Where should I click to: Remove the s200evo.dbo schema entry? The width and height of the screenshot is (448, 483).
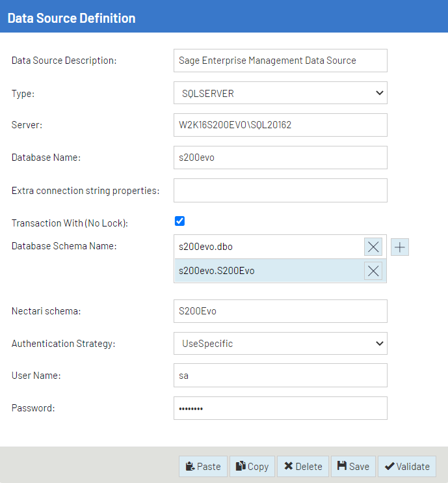(x=373, y=247)
